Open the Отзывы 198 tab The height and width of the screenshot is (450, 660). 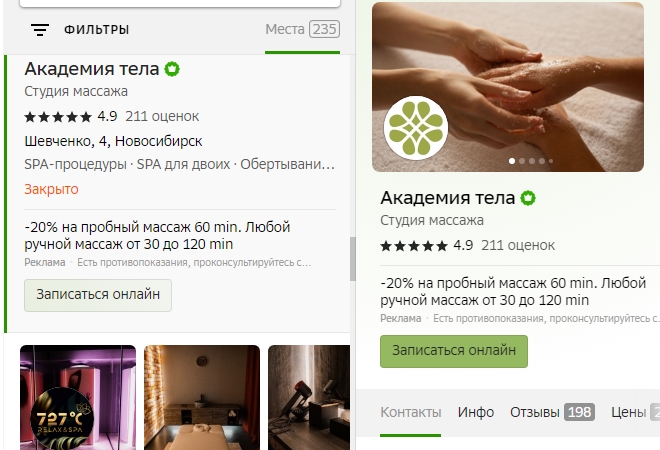pos(552,412)
